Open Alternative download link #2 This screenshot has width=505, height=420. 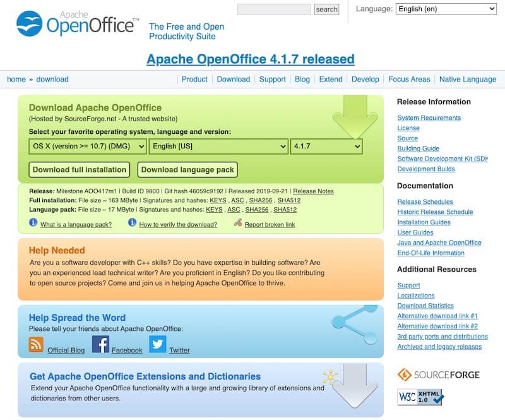[x=437, y=326]
